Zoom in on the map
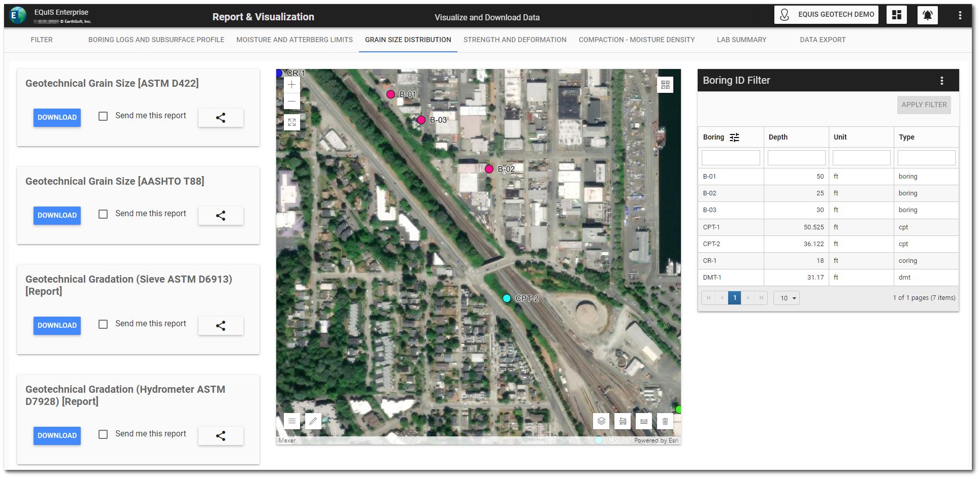 [291, 85]
